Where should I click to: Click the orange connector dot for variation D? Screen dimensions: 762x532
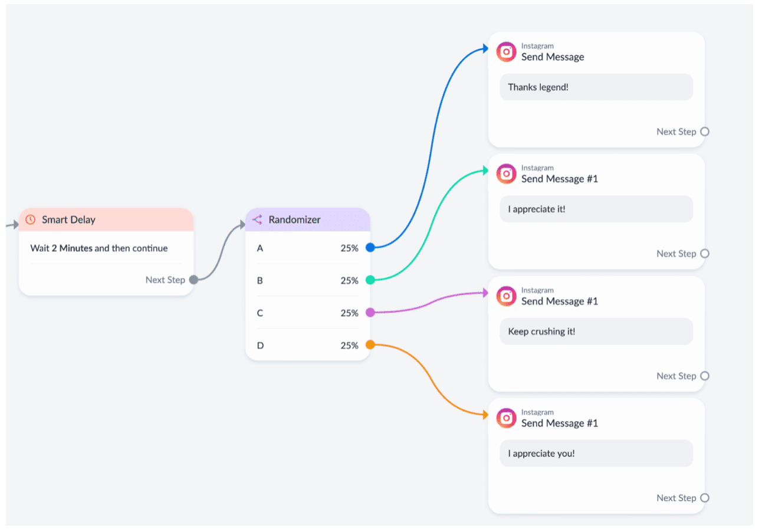pos(370,345)
